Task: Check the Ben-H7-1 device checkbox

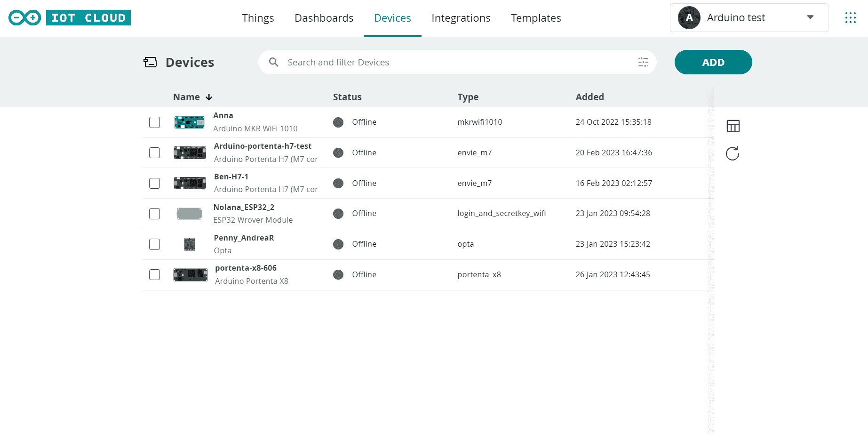Action: click(154, 183)
